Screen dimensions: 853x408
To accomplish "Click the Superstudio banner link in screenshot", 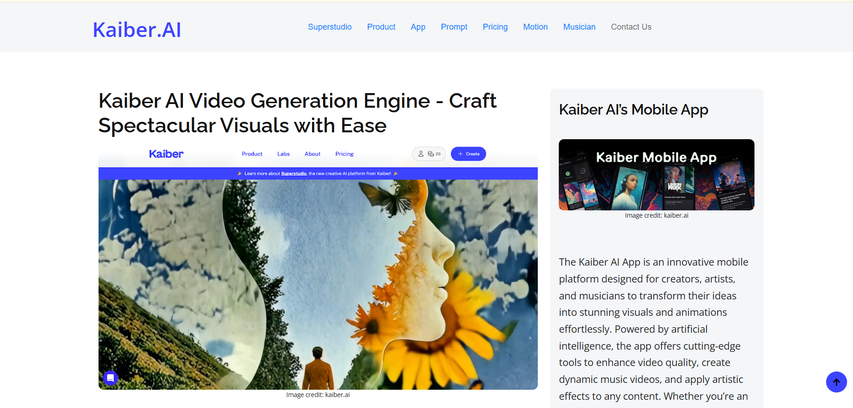I will (x=293, y=174).
